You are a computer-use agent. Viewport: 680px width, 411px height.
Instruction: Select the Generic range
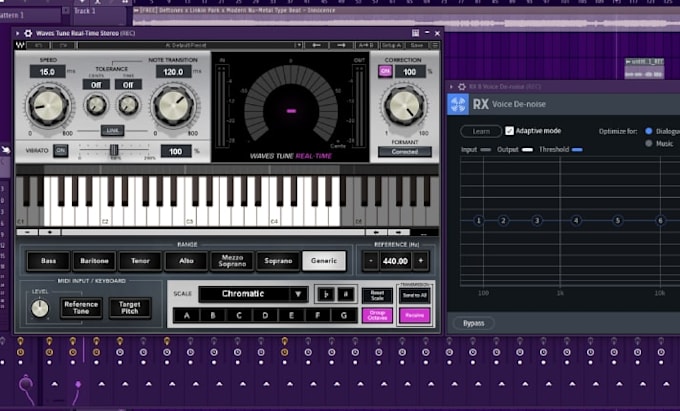(324, 261)
